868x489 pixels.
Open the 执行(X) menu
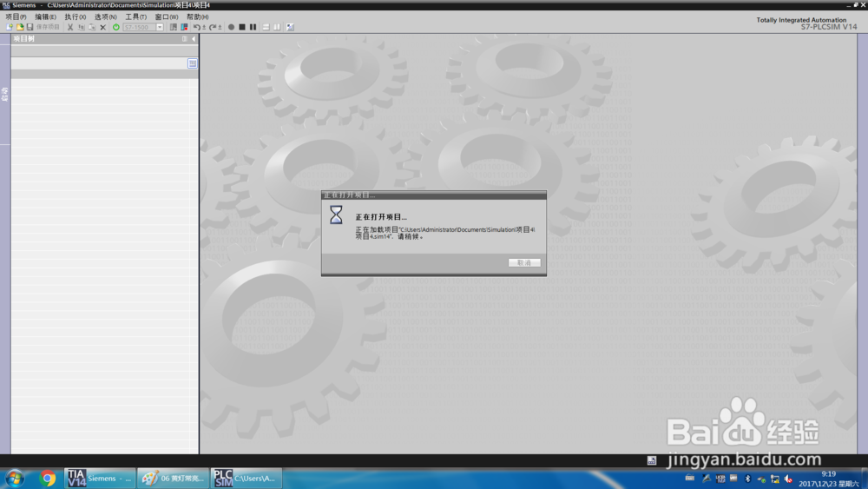point(76,17)
